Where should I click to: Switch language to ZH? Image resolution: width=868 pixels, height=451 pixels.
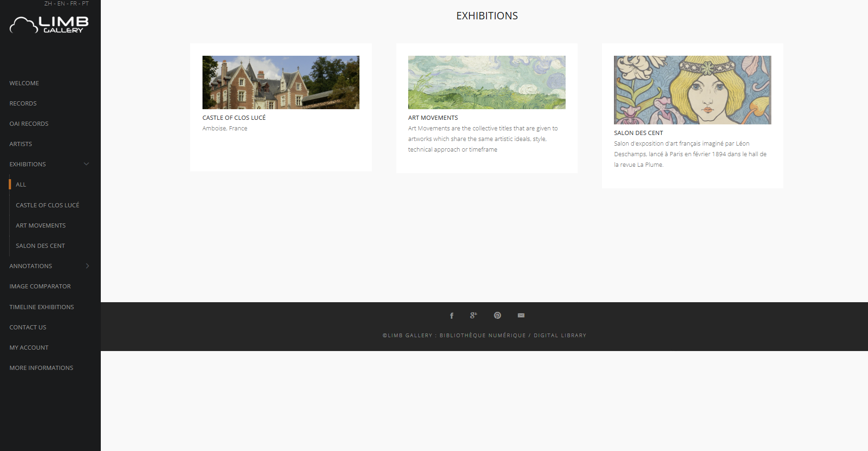point(48,4)
